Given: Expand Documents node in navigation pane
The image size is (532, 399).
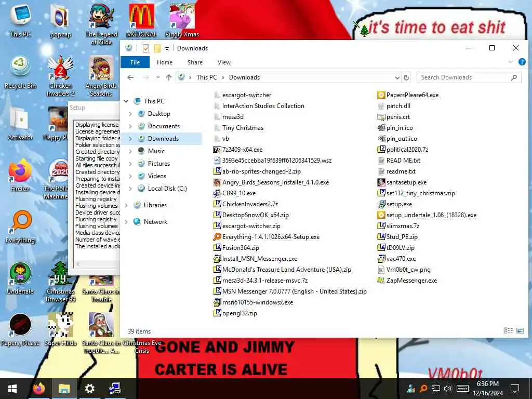Looking at the screenshot, I should [x=130, y=126].
